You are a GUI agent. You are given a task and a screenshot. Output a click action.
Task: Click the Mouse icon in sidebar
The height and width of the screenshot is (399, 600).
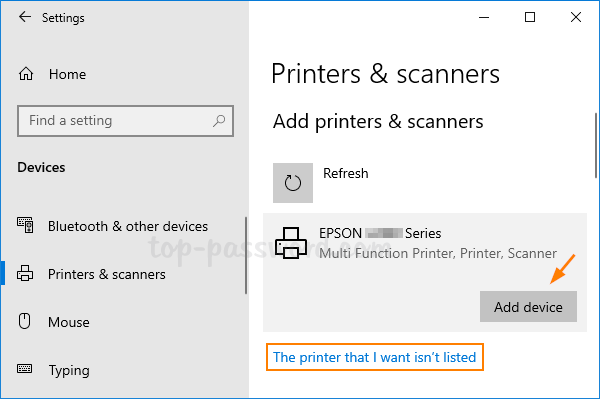(24, 321)
